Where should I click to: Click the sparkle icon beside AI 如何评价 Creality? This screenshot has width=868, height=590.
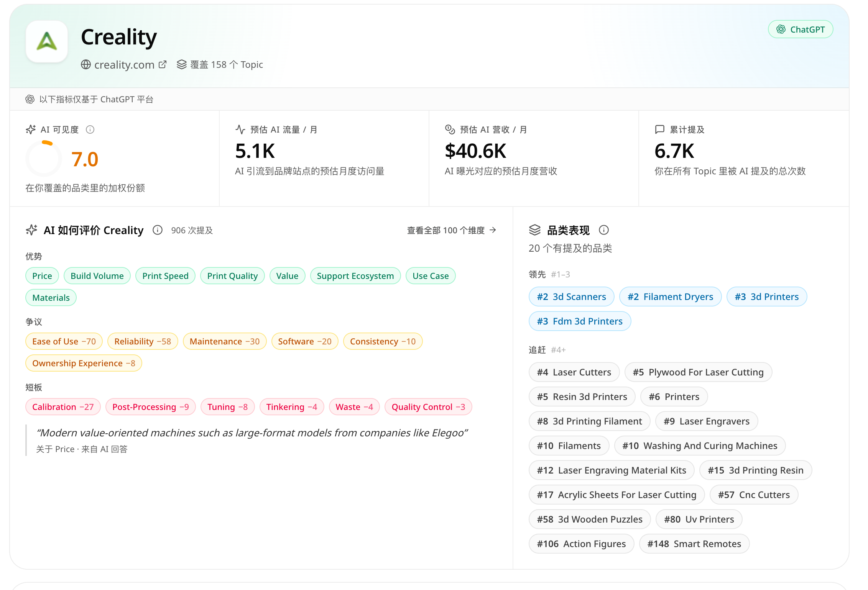(x=31, y=230)
